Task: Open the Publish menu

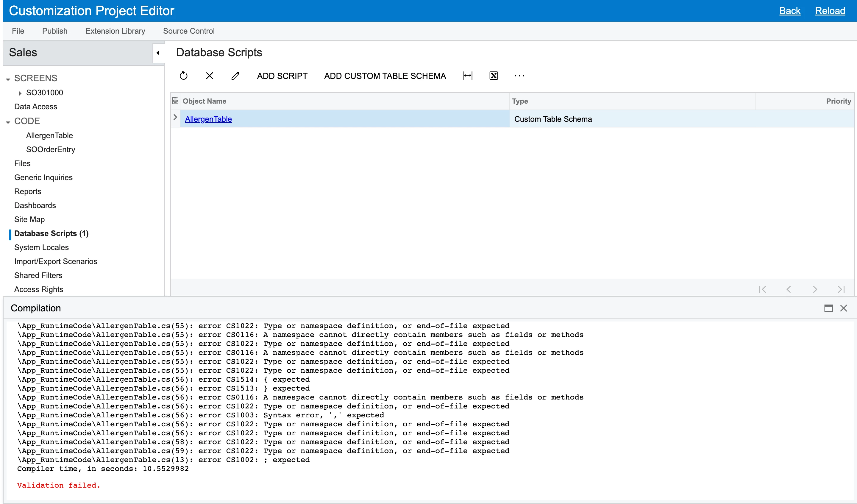Action: [55, 31]
